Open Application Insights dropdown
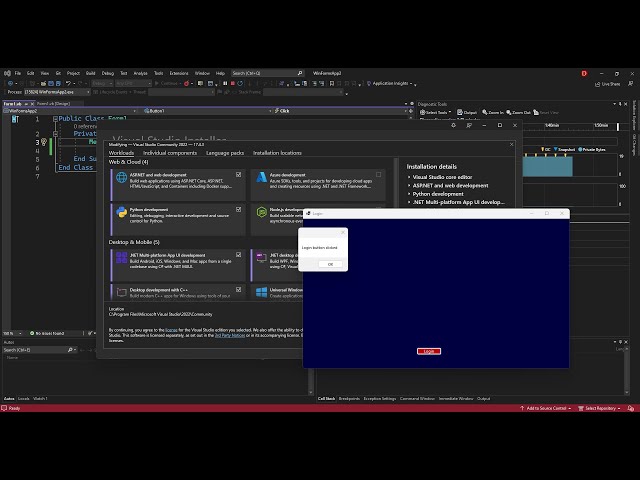Image resolution: width=640 pixels, height=480 pixels. pos(391,83)
